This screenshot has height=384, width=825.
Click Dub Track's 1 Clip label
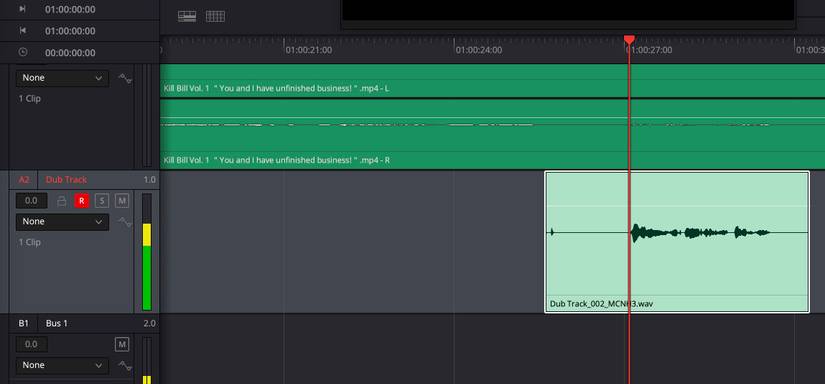(x=29, y=242)
